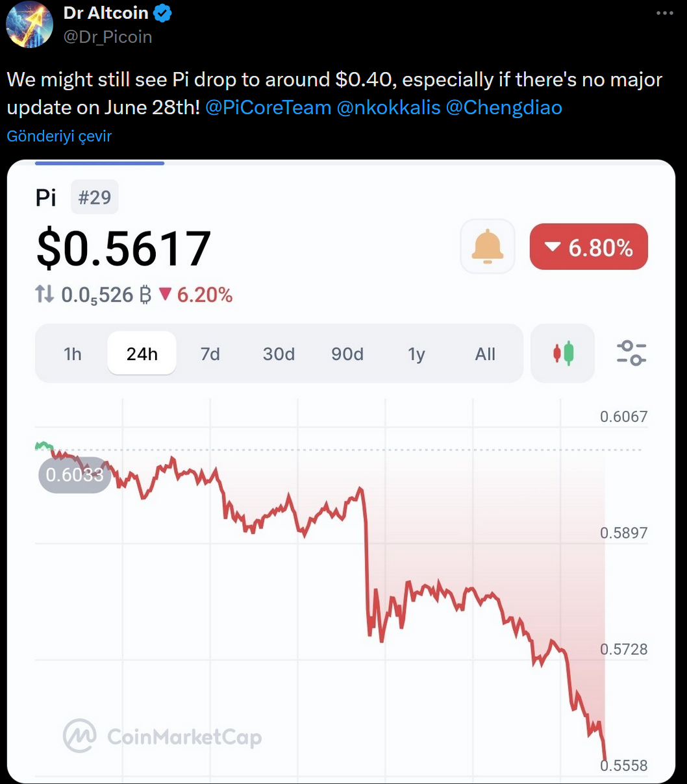The image size is (687, 784).
Task: Switch chart to 7d range
Action: point(210,354)
